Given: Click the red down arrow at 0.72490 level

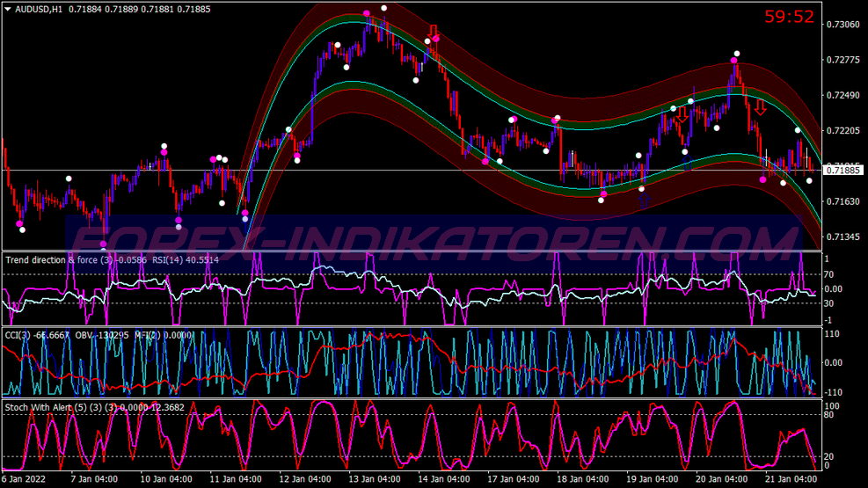Looking at the screenshot, I should tap(682, 113).
